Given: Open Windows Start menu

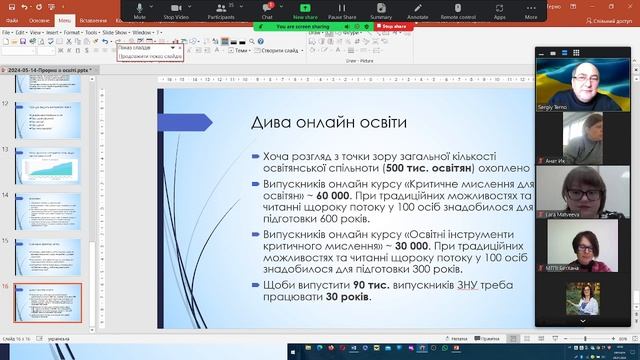Looking at the screenshot, I should (x=293, y=352).
